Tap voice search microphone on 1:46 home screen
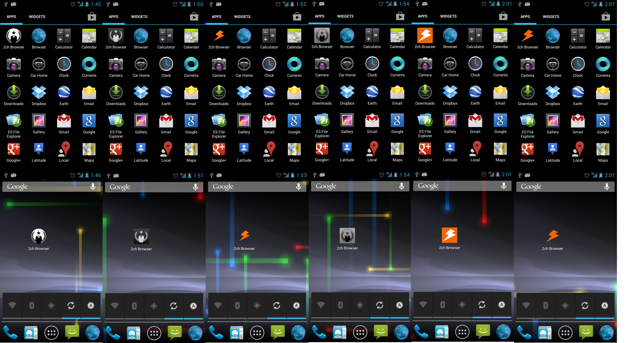The width and height of the screenshot is (644, 343). pos(93,187)
